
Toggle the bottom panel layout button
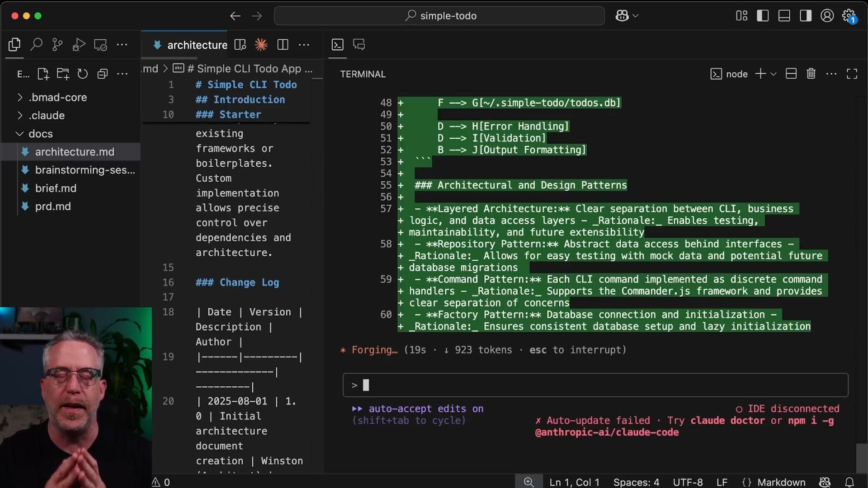(784, 16)
